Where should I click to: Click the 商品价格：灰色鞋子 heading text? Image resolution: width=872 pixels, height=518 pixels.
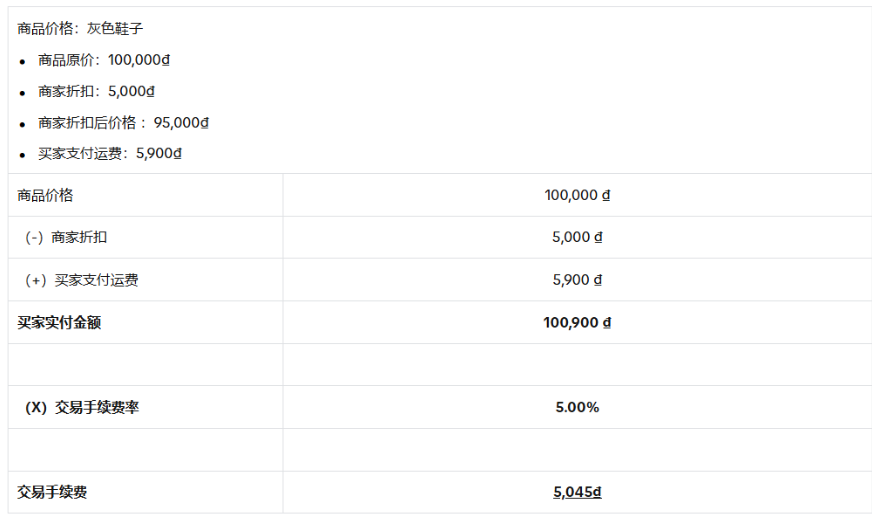(x=80, y=29)
